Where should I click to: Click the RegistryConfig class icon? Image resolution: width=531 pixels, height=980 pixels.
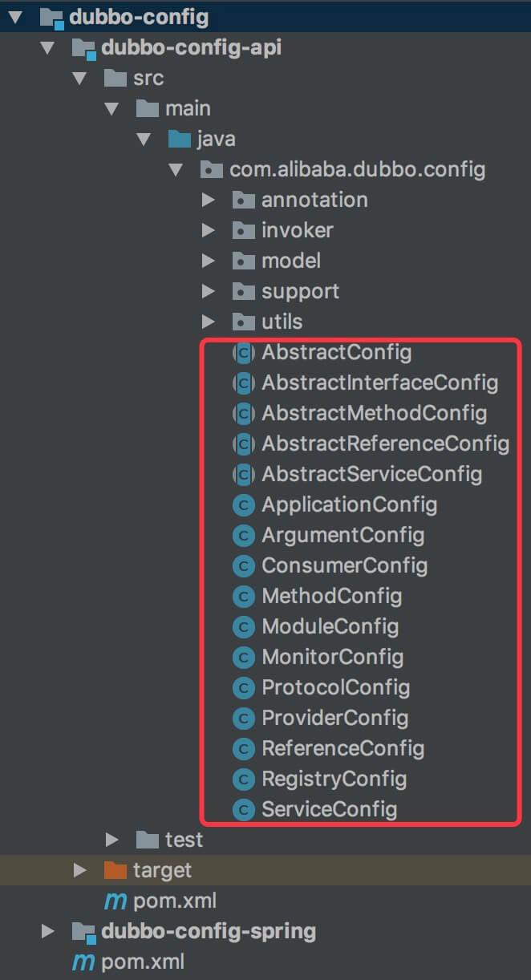243,779
